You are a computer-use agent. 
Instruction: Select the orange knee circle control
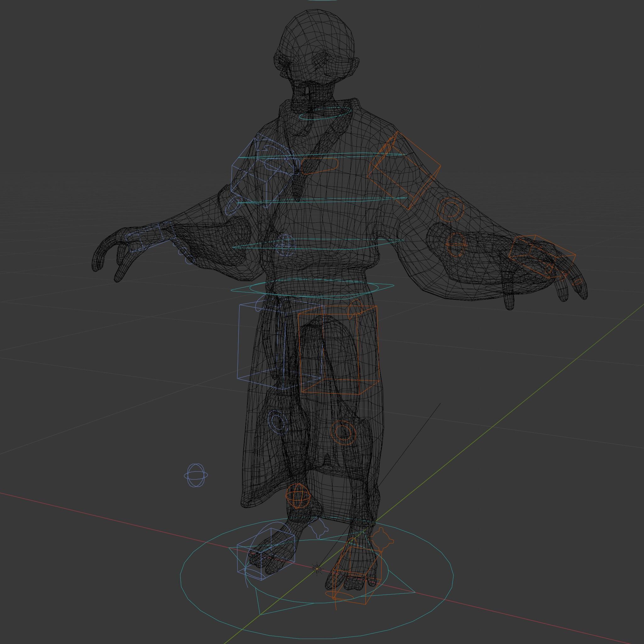point(343,432)
